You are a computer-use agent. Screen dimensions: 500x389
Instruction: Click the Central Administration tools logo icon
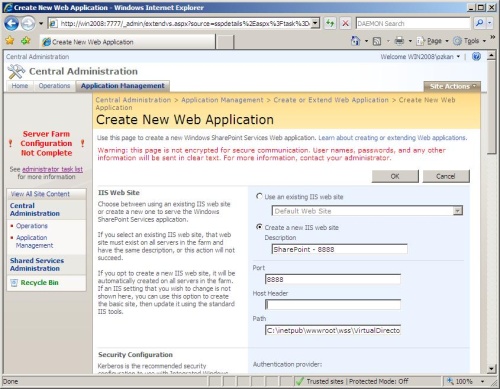(x=16, y=71)
